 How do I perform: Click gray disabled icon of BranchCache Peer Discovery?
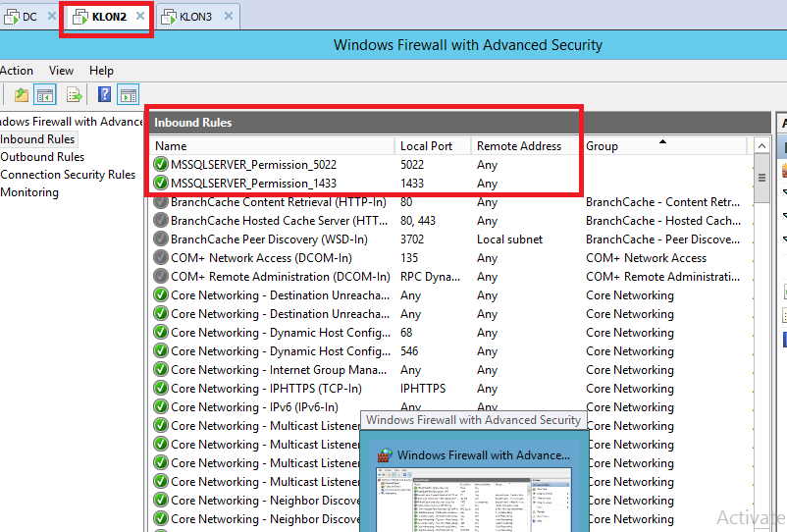[161, 239]
